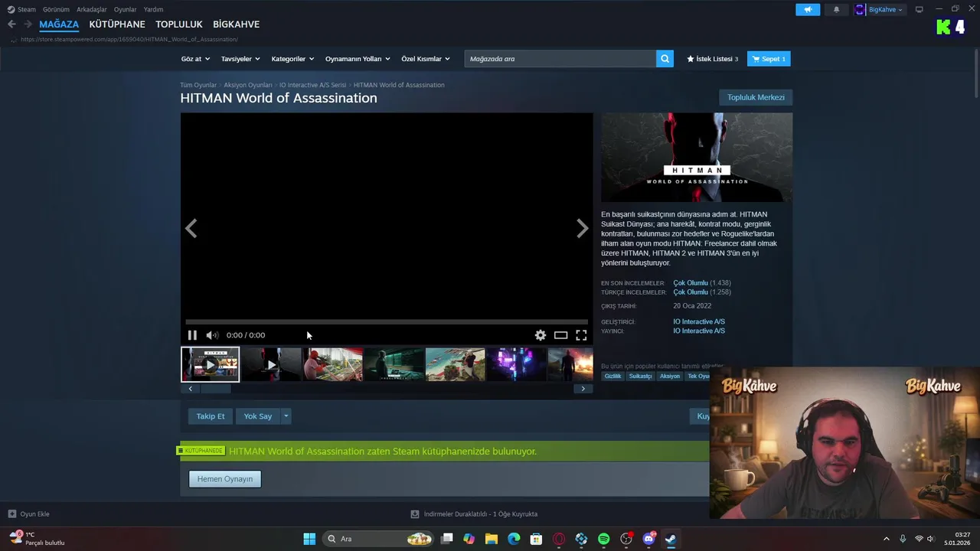This screenshot has height=551, width=980.
Task: Open the Yardım menu
Action: click(153, 9)
